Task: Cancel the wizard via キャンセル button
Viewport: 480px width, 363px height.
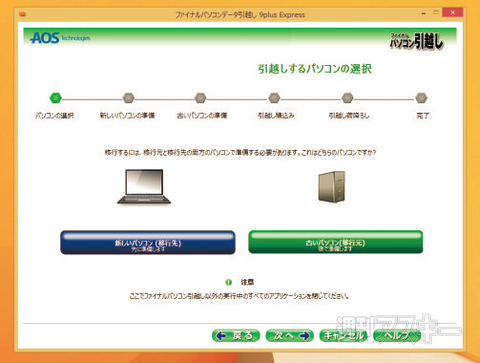Action: click(x=343, y=335)
